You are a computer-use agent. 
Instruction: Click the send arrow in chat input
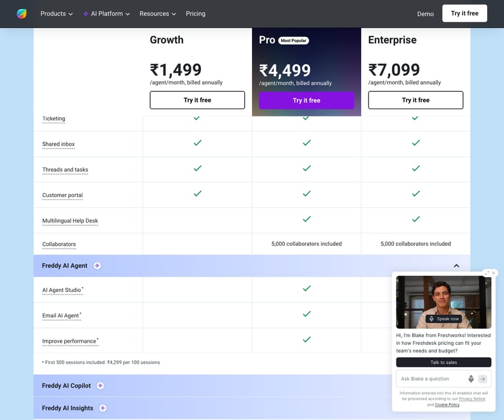[483, 379]
